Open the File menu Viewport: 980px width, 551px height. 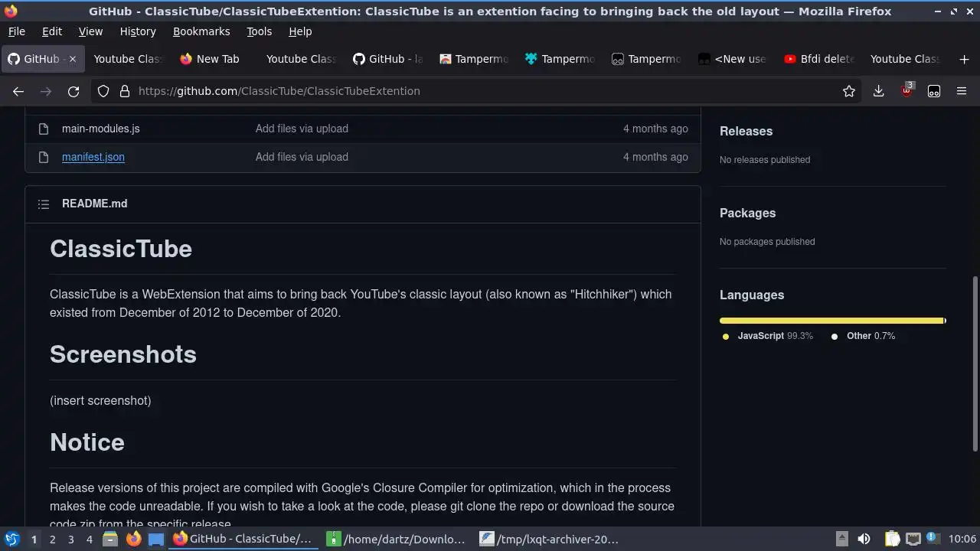pyautogui.click(x=16, y=31)
